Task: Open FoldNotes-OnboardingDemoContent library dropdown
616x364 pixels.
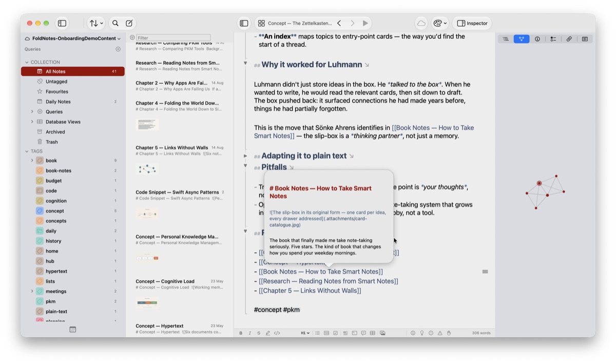Action: 72,39
